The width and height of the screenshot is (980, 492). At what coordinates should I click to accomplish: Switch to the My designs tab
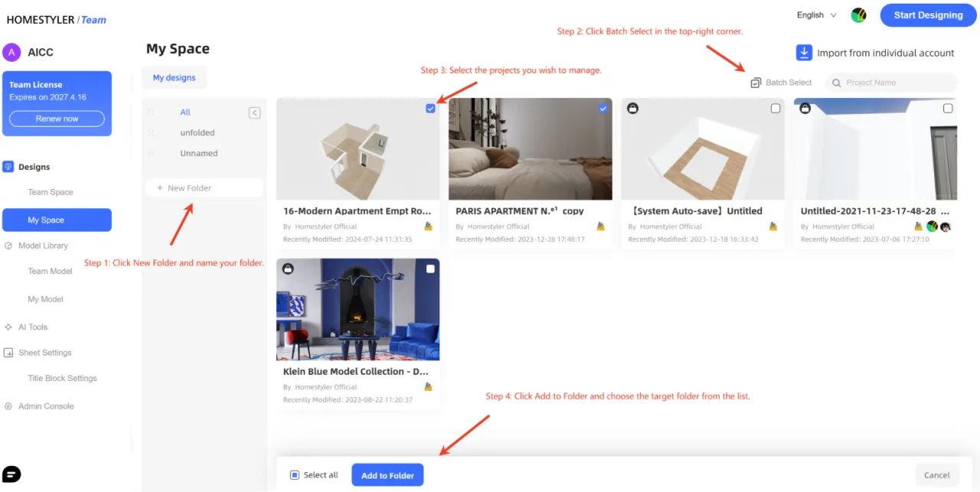point(174,77)
